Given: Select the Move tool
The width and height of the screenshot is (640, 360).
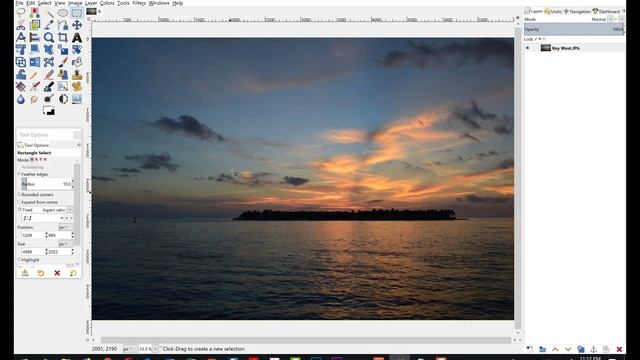Looking at the screenshot, I should coord(76,25).
